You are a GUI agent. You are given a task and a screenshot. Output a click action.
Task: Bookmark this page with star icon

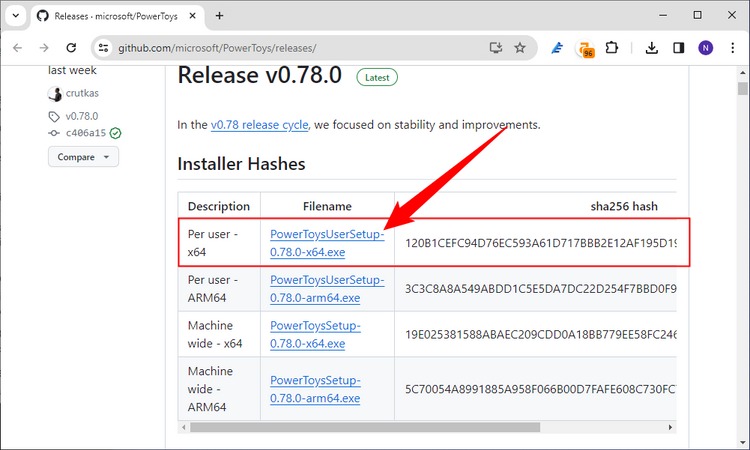(520, 48)
